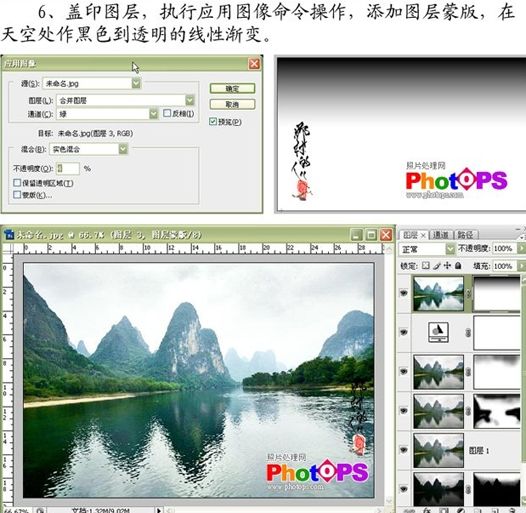Select top layer image thumbnail
This screenshot has width=526, height=513.
pyautogui.click(x=438, y=293)
